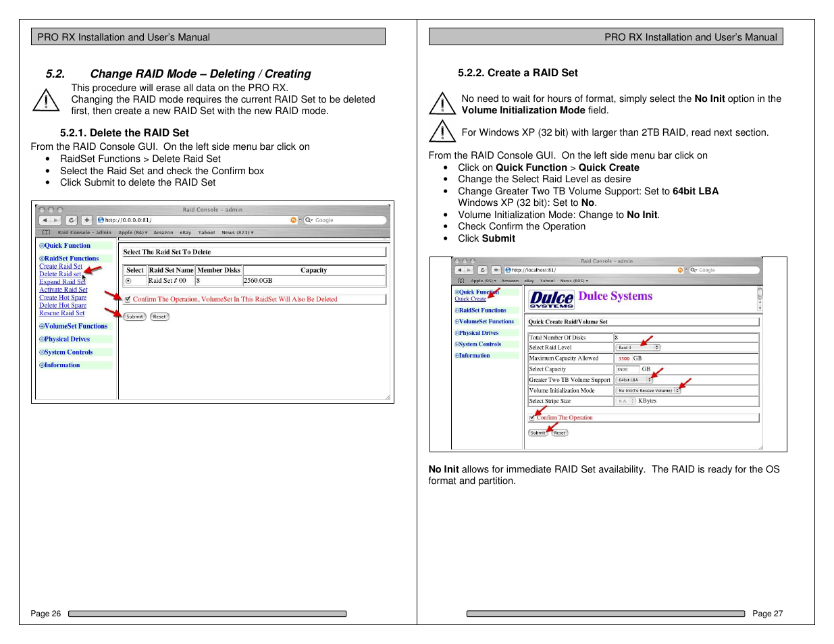Expand System Controls in the Delete Raid Set window

click(66, 352)
